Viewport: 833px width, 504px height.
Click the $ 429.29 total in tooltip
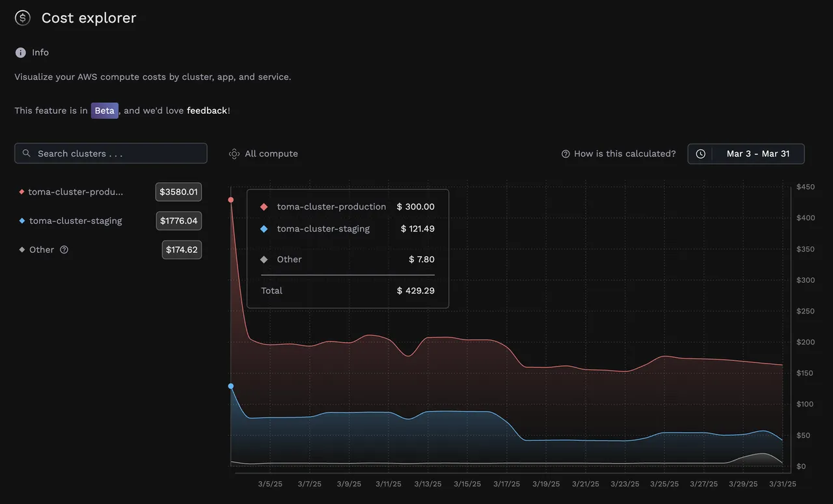click(x=416, y=291)
